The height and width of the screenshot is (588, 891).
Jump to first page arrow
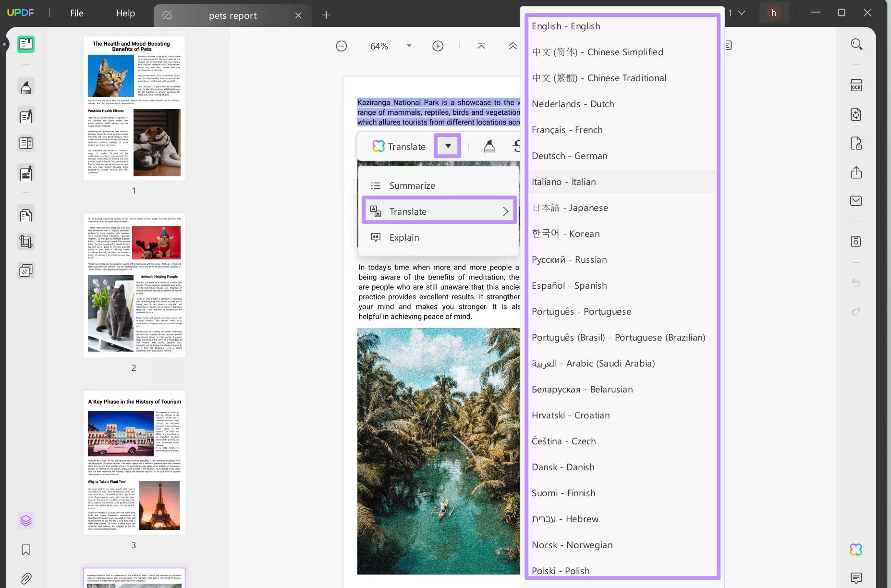pyautogui.click(x=481, y=46)
